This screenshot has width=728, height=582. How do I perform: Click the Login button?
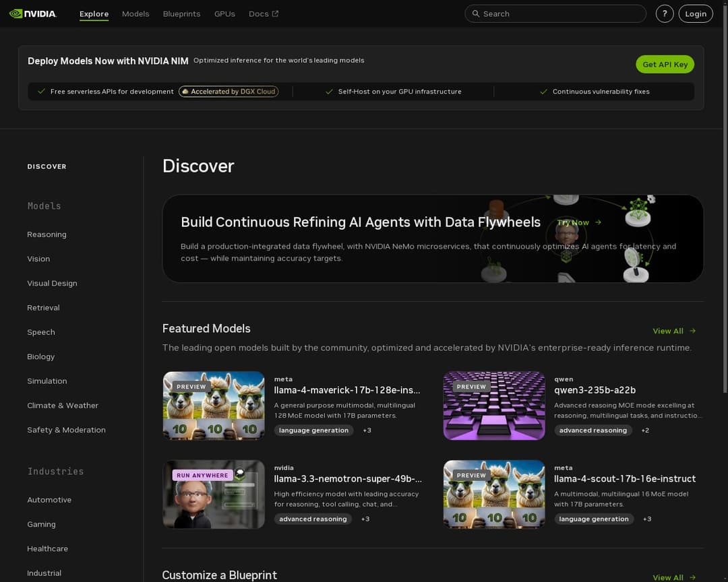click(696, 14)
